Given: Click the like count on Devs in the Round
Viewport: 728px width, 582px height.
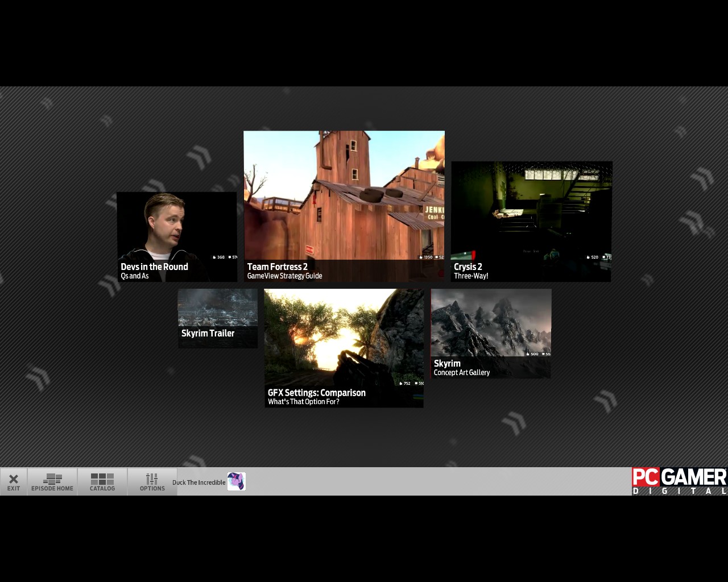Looking at the screenshot, I should 218,257.
